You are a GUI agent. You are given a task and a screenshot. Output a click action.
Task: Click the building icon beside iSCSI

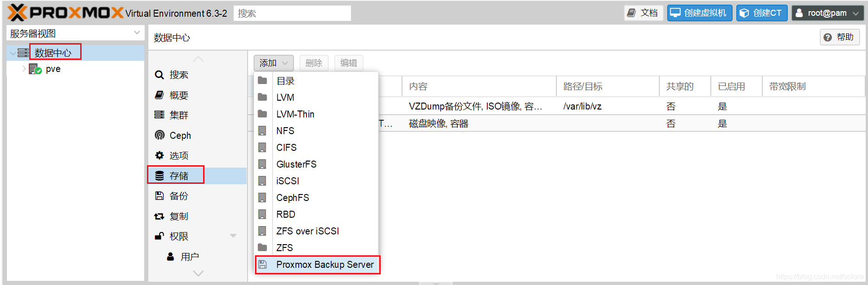[x=262, y=181]
